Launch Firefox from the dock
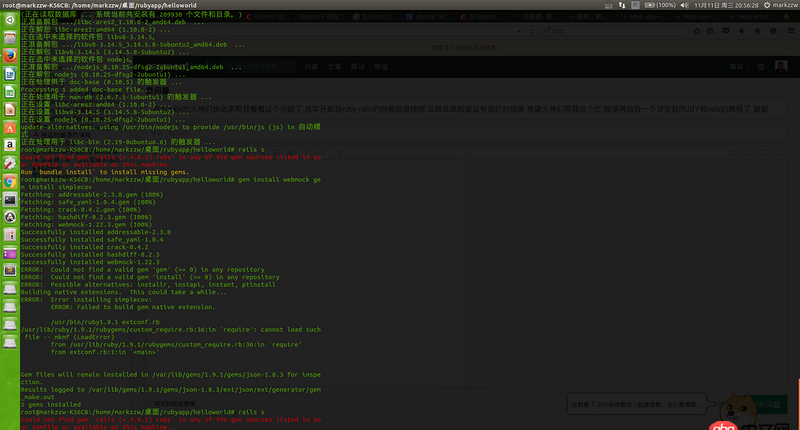 coord(9,56)
